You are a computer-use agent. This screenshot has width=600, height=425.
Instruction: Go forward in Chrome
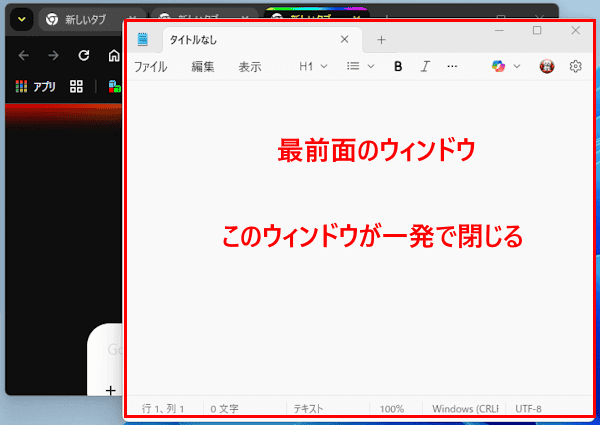click(54, 55)
